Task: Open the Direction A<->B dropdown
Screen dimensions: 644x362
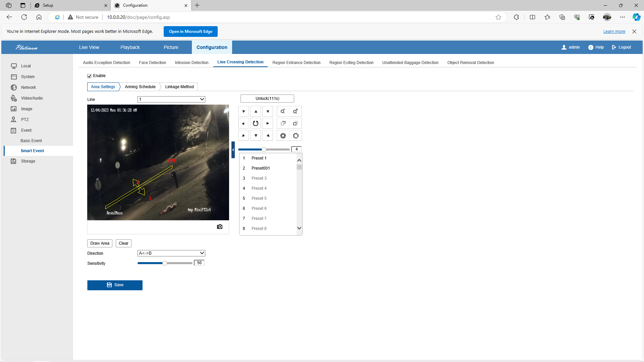Action: pos(171,253)
